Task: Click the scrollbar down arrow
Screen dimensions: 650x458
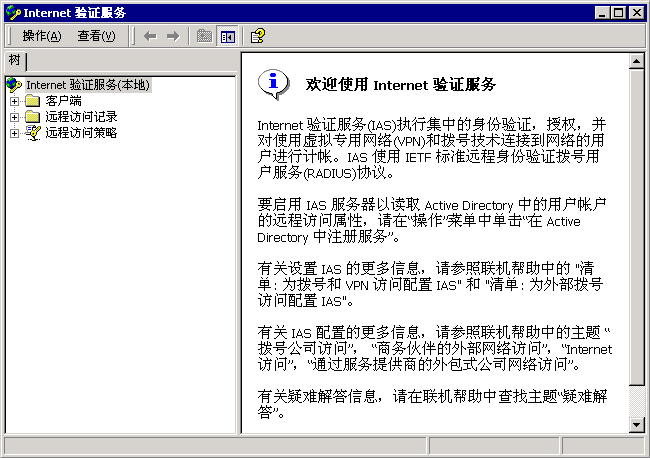Action: [x=636, y=424]
